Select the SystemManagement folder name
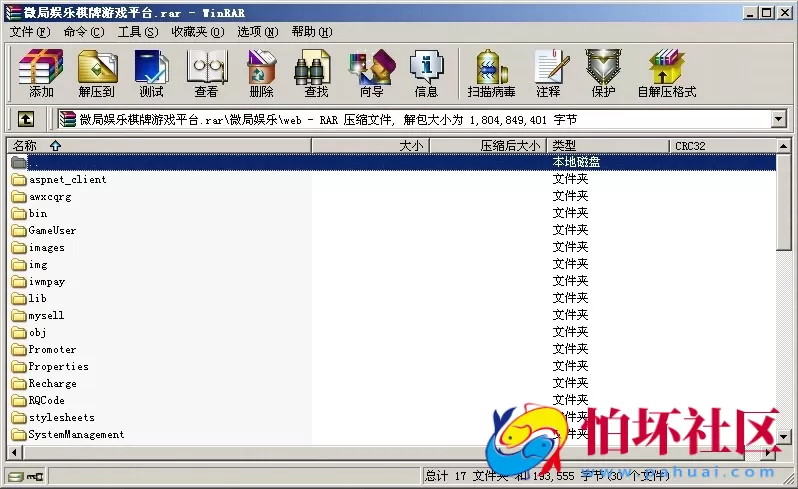This screenshot has height=489, width=798. [76, 435]
